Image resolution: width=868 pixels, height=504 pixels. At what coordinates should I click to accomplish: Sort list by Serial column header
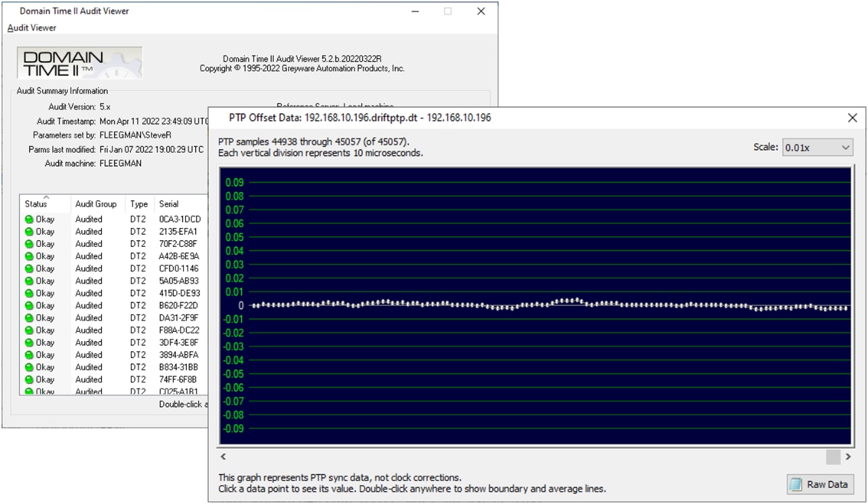click(x=169, y=204)
